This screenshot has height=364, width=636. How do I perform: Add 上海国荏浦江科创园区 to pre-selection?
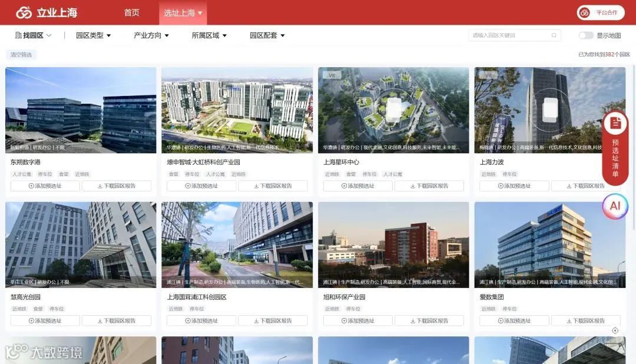coord(201,320)
